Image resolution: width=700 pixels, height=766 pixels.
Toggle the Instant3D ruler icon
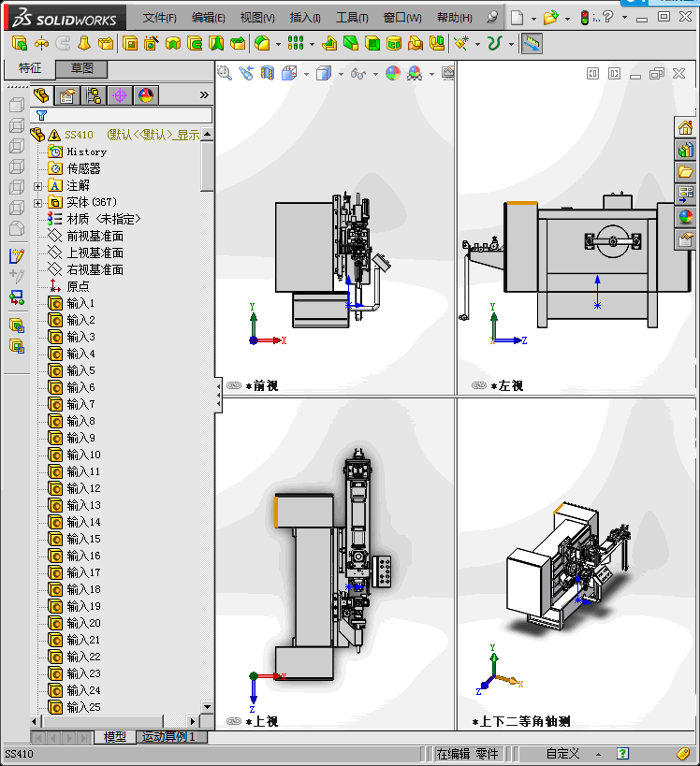[x=532, y=44]
